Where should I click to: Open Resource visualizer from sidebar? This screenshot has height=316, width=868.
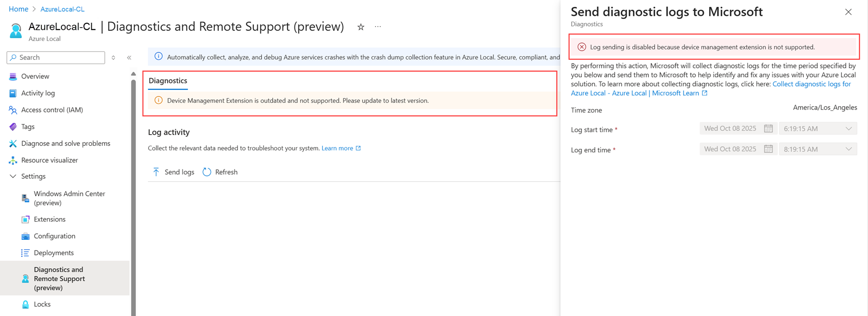pyautogui.click(x=49, y=160)
